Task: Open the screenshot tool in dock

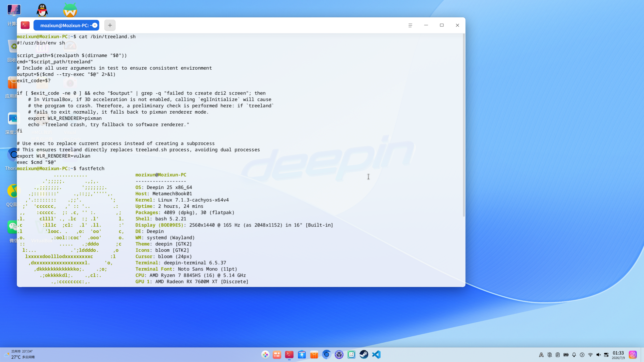Action: coord(351,355)
